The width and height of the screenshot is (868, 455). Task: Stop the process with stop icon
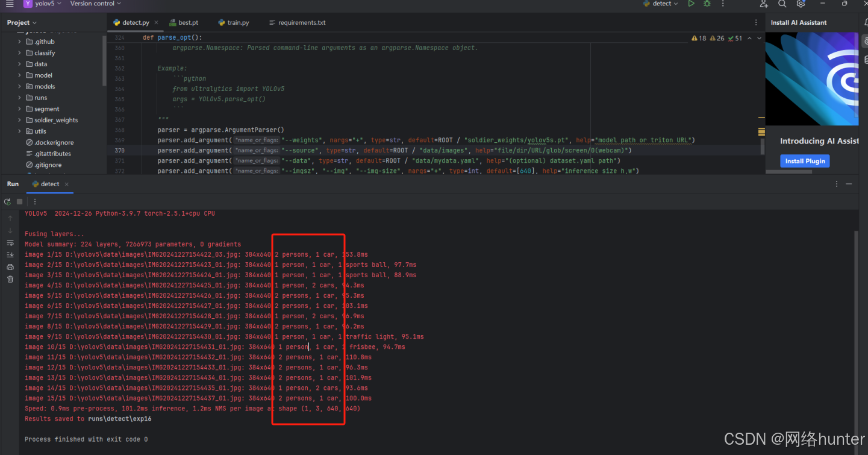[20, 201]
